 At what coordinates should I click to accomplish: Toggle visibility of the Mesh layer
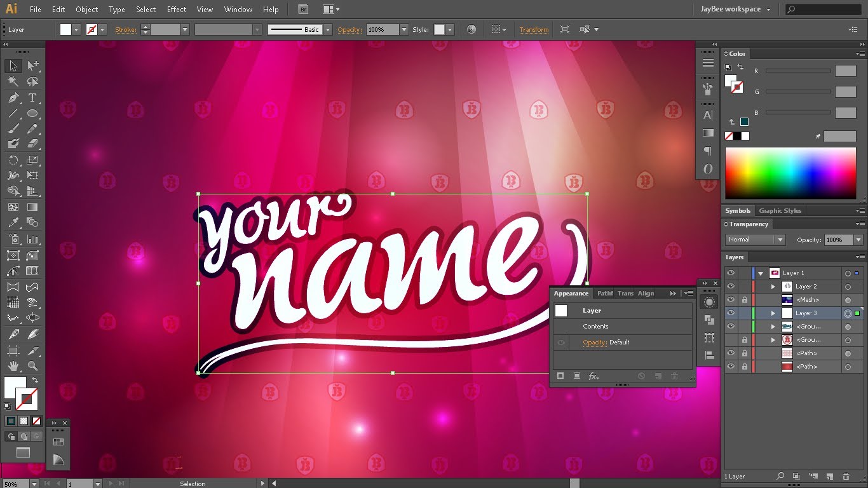coord(731,300)
